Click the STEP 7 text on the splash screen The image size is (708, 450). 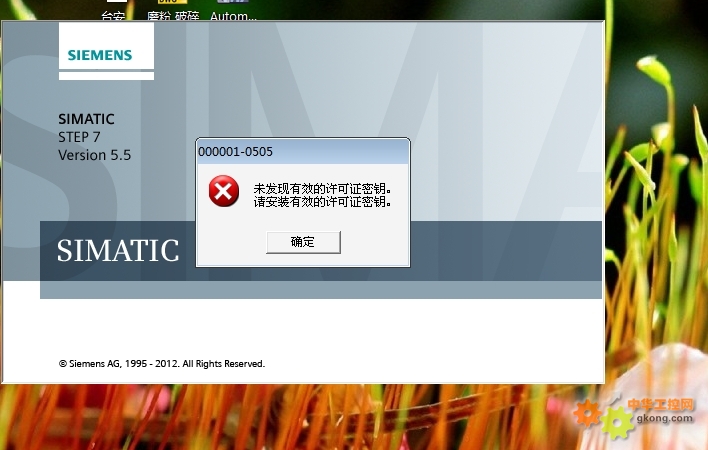point(79,137)
